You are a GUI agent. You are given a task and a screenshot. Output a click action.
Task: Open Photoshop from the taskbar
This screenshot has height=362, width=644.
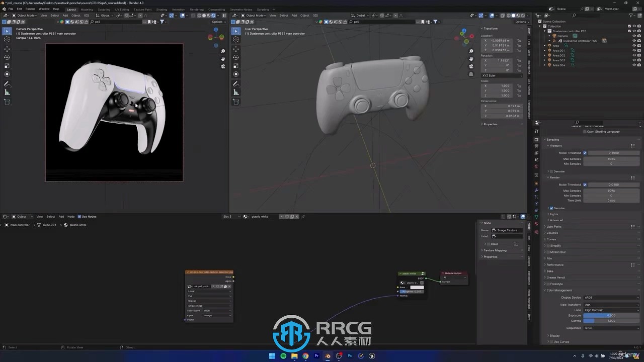tap(350, 356)
